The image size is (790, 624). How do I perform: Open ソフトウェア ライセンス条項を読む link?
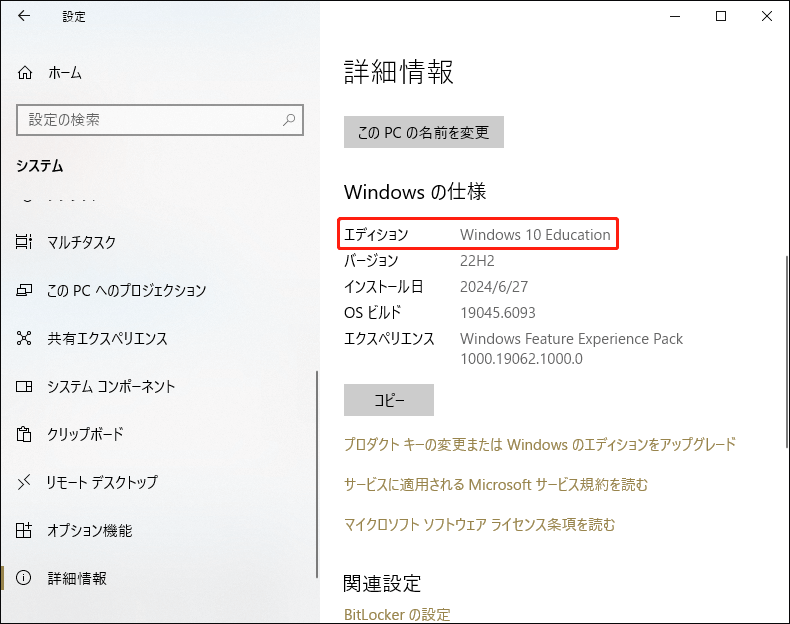(480, 525)
